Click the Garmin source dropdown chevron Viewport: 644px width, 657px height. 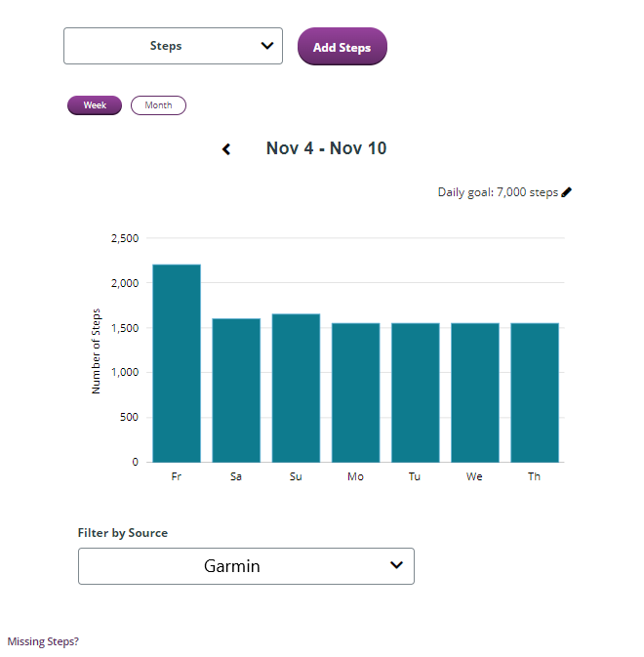[x=396, y=565]
